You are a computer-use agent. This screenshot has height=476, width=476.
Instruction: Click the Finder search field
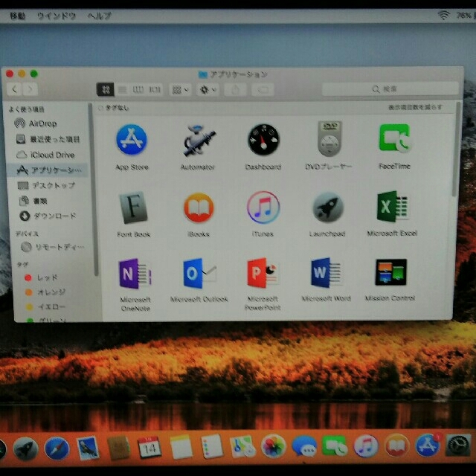pyautogui.click(x=390, y=89)
